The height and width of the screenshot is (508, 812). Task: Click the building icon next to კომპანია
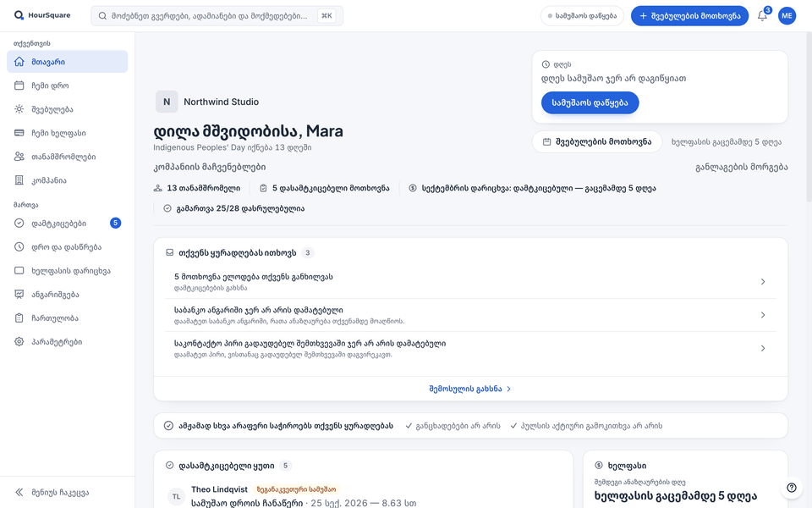point(19,180)
